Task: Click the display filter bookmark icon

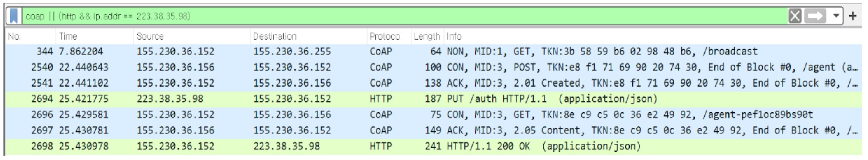Action: [14, 16]
